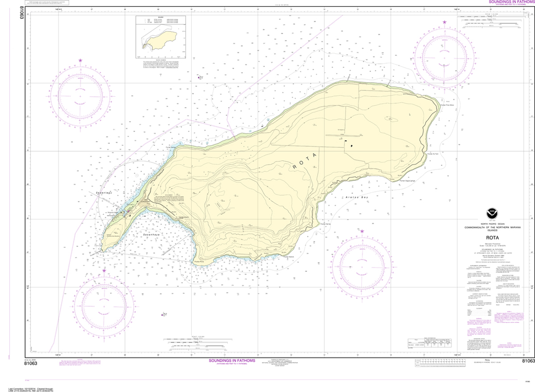Click the light symbol at Rota harbor
This screenshot has height=392, width=535.
point(129,211)
